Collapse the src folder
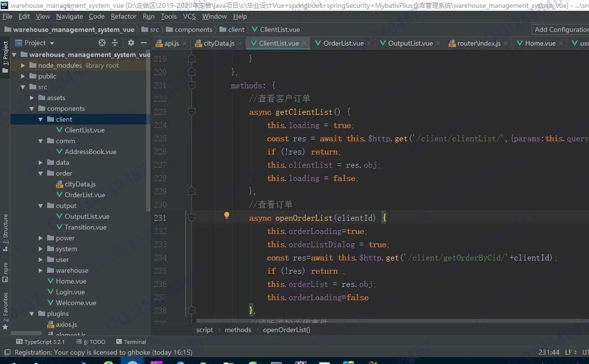 point(23,87)
